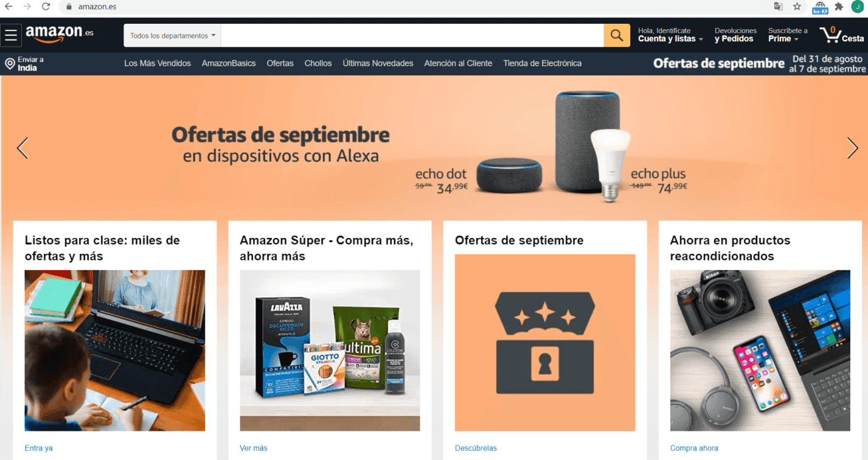Click the location pin Enviar a India

[25, 64]
